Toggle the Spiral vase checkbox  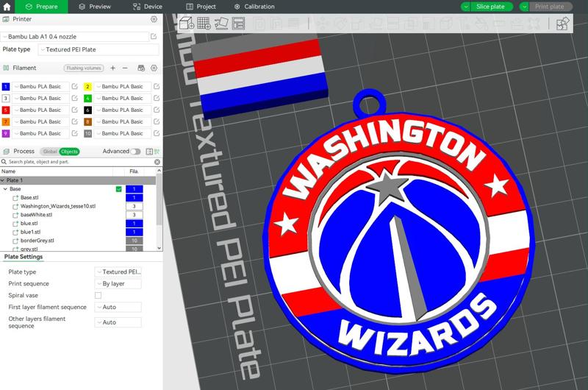pyautogui.click(x=98, y=295)
